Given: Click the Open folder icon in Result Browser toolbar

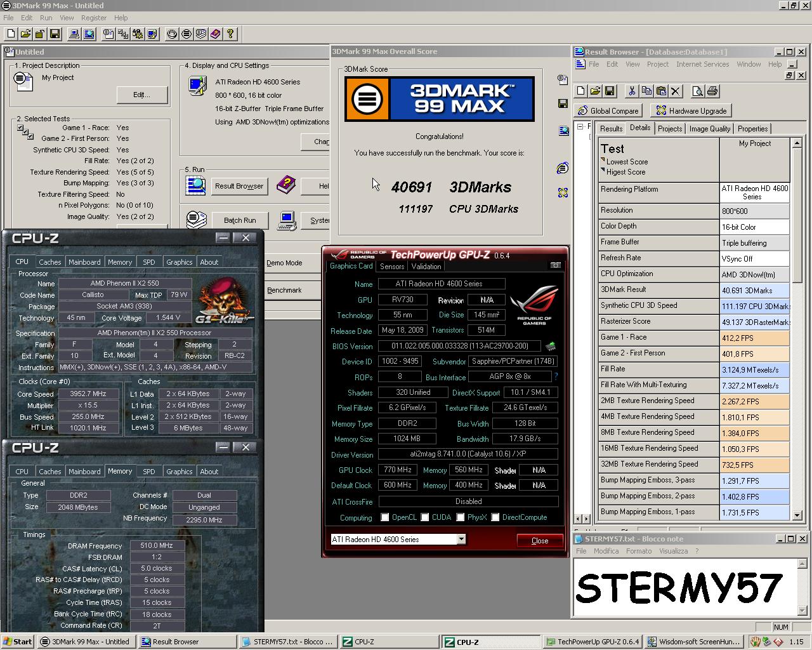Looking at the screenshot, I should tap(595, 91).
